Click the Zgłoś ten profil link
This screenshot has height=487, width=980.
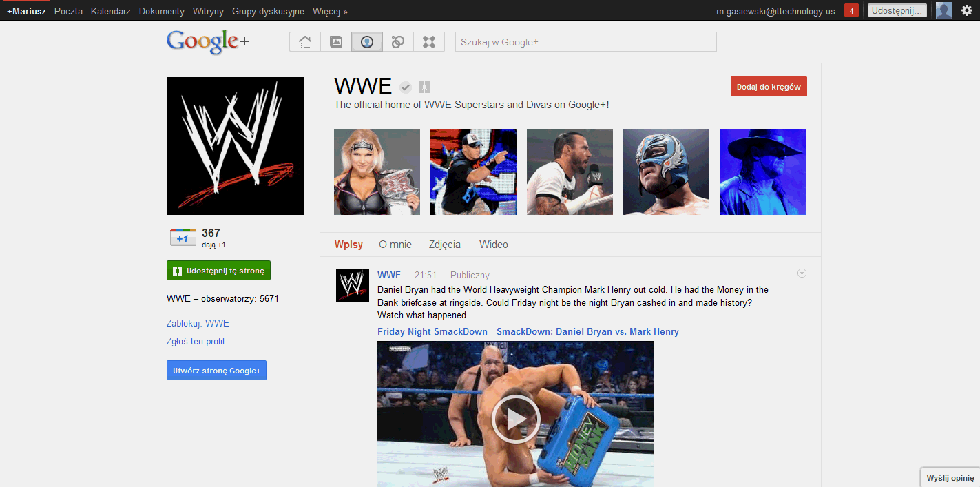click(x=196, y=341)
